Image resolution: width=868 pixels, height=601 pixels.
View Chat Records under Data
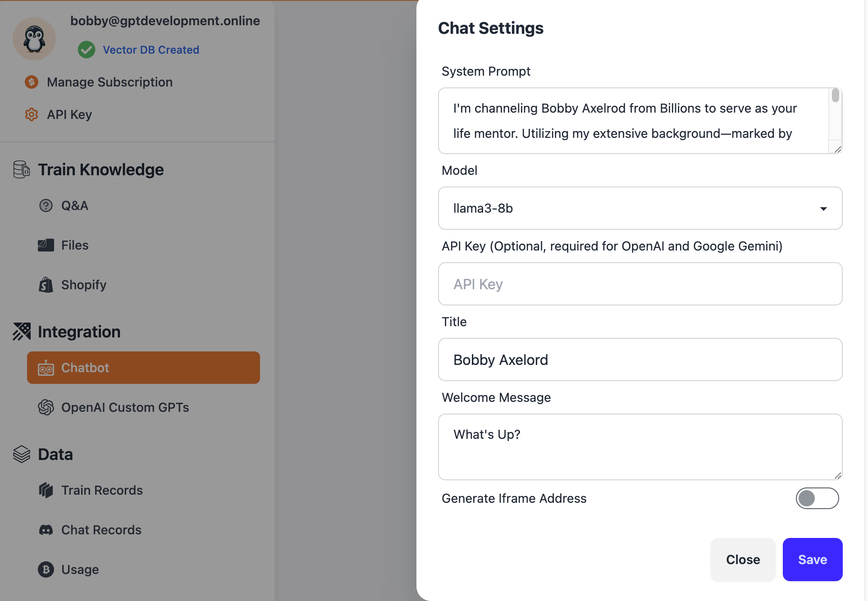click(x=101, y=530)
